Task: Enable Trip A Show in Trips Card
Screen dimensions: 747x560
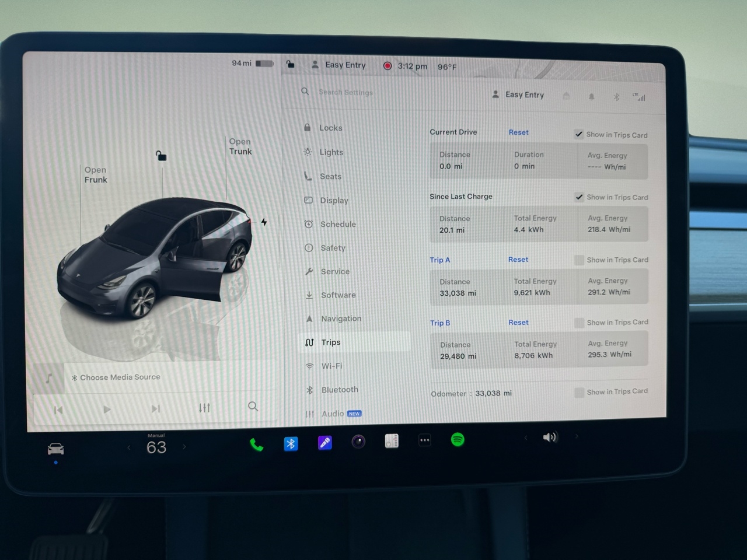Action: tap(579, 260)
